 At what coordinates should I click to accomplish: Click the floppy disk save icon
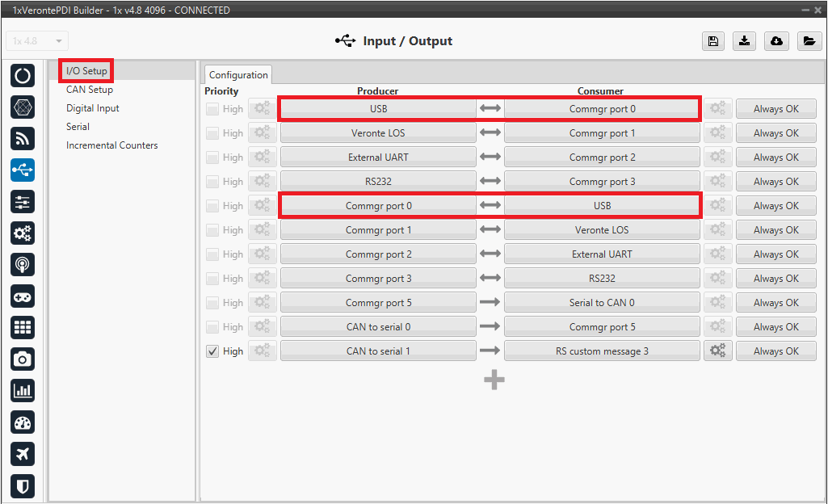(712, 41)
